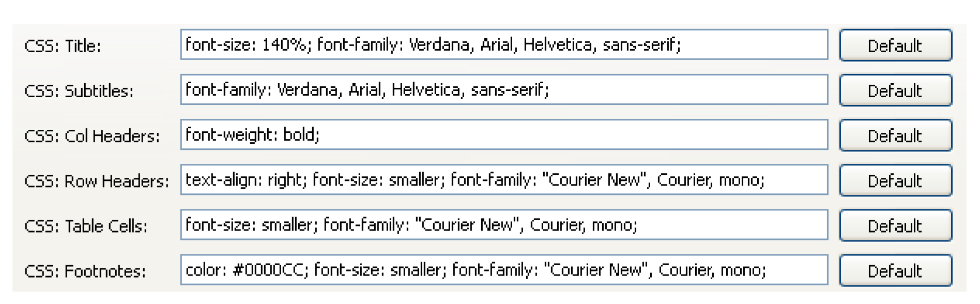Image resolution: width=980 pixels, height=304 pixels.
Task: Click the "CSS: Footnotes:" label
Action: click(85, 271)
